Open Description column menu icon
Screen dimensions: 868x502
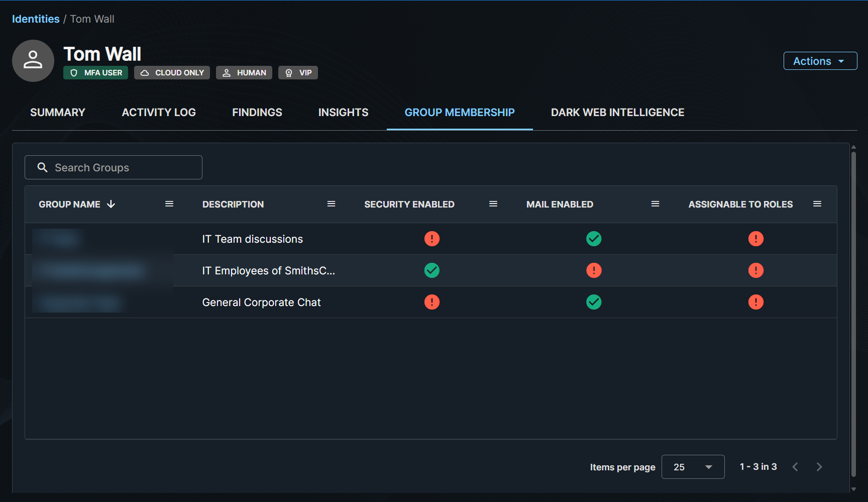pos(331,204)
